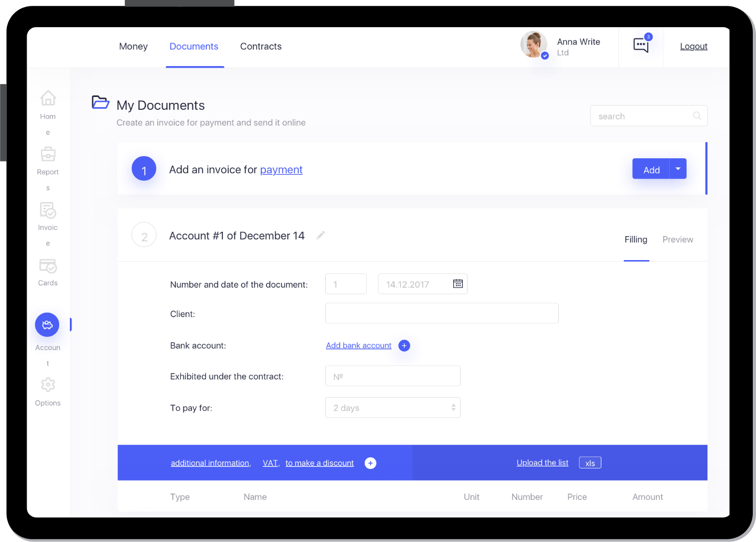The width and height of the screenshot is (756, 542).
Task: Click the VAT link
Action: point(270,463)
